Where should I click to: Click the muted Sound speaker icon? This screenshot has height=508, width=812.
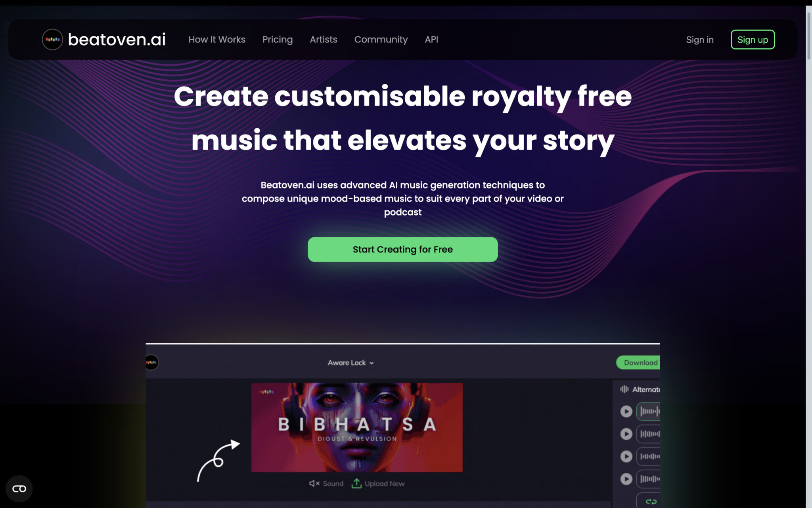[x=314, y=483]
